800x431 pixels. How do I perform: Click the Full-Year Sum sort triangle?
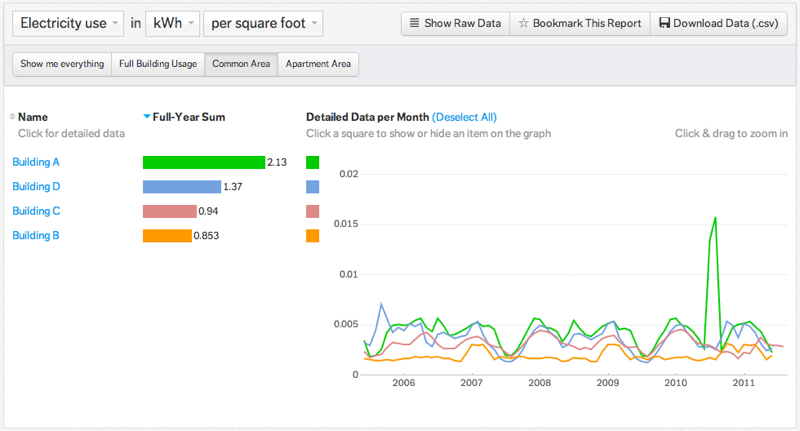click(x=147, y=117)
